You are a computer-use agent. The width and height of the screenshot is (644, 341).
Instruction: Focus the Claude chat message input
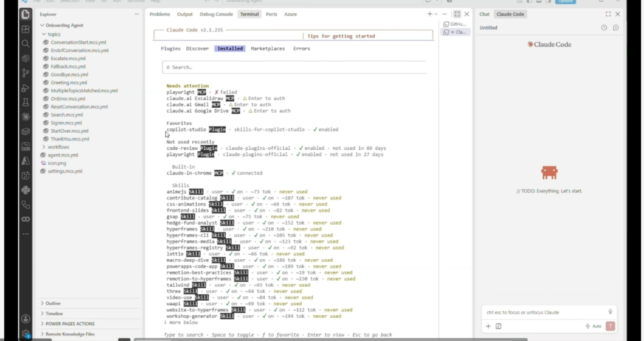tap(545, 312)
